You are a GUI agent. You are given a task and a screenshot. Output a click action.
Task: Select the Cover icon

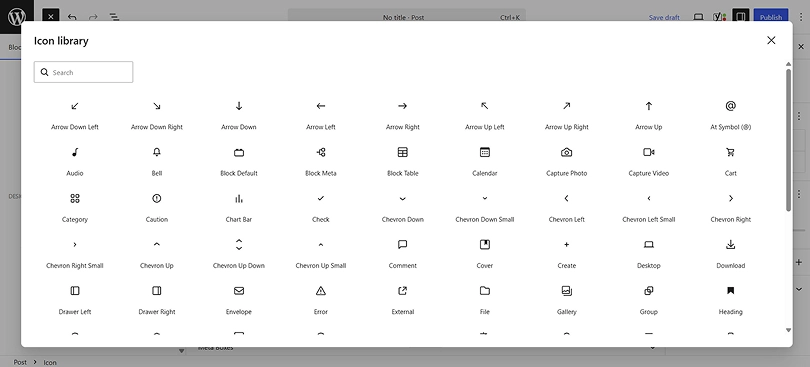pyautogui.click(x=485, y=244)
